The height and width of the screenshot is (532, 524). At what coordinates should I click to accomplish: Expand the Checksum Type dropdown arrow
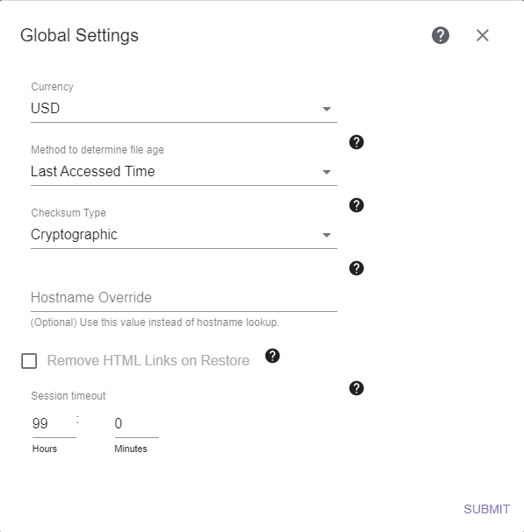tap(326, 235)
